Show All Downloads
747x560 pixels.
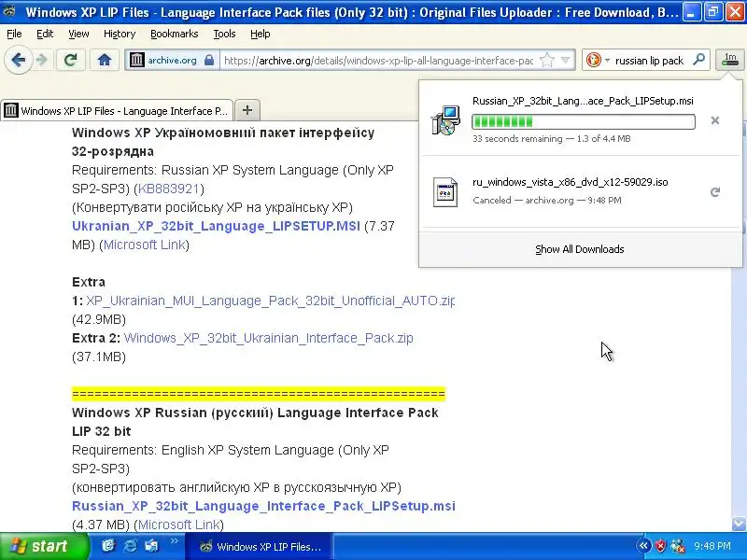pos(579,249)
